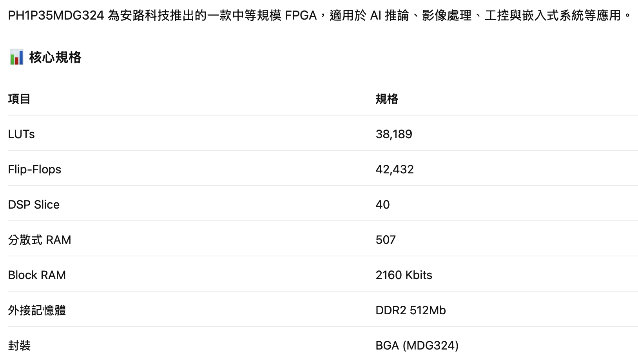Click the 42,432 value cell
This screenshot has width=638, height=364.
pyautogui.click(x=395, y=169)
